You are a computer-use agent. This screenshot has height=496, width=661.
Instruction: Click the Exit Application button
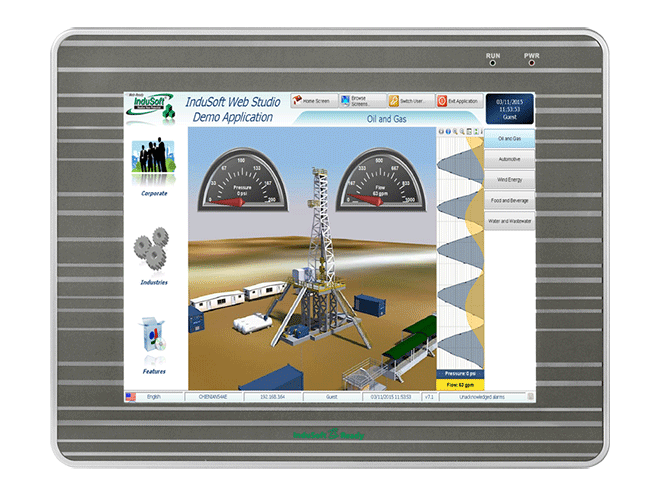[x=459, y=101]
